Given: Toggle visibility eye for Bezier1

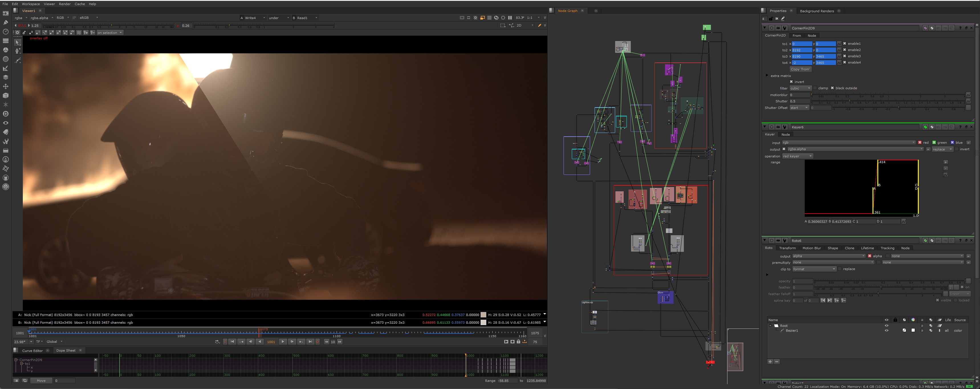Looking at the screenshot, I should [887, 330].
